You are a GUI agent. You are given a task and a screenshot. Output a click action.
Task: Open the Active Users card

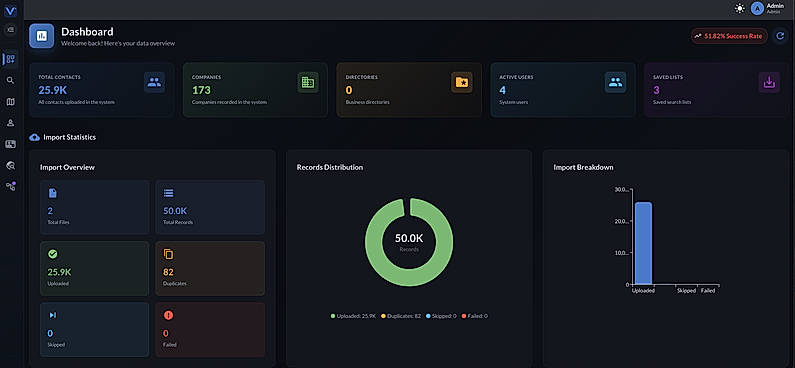[x=562, y=90]
